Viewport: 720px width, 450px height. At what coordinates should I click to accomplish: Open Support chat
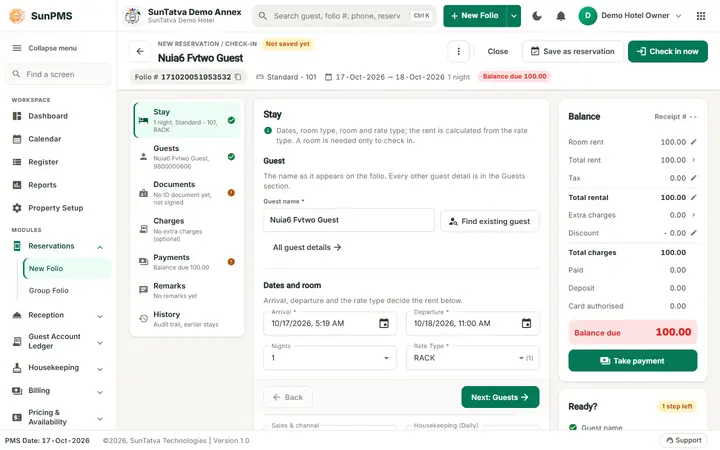point(684,440)
